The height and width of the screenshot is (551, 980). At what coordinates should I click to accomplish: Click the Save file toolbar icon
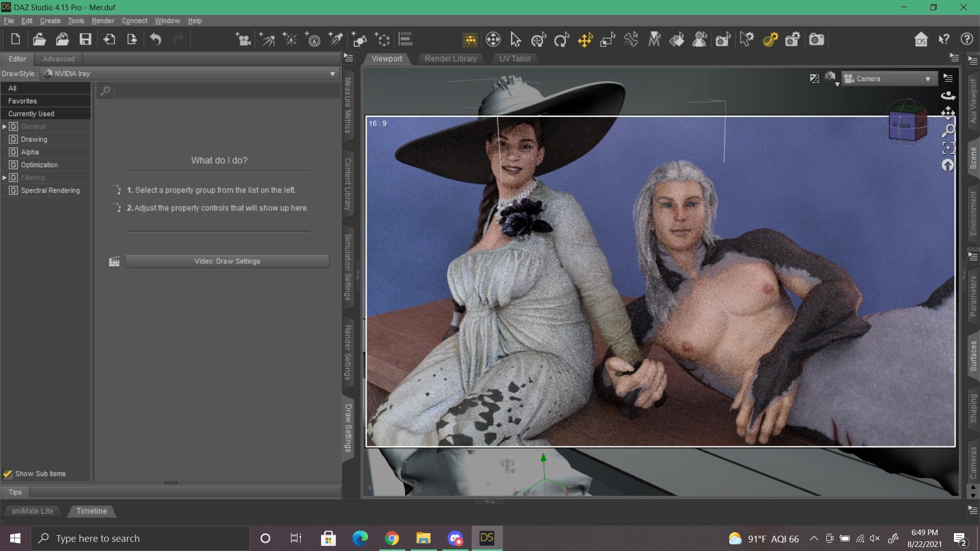point(85,39)
